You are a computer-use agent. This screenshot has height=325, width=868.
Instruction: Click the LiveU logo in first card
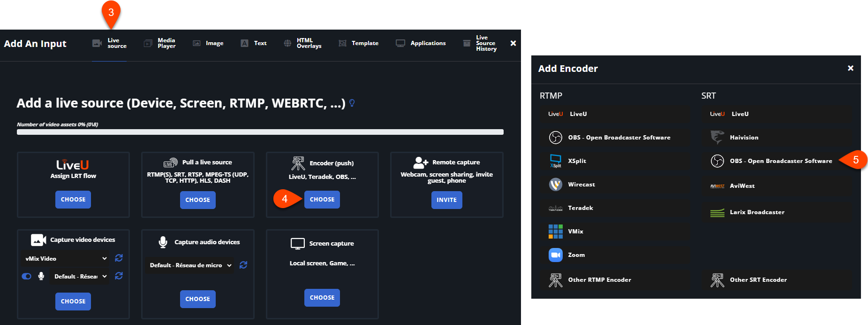[x=73, y=165]
